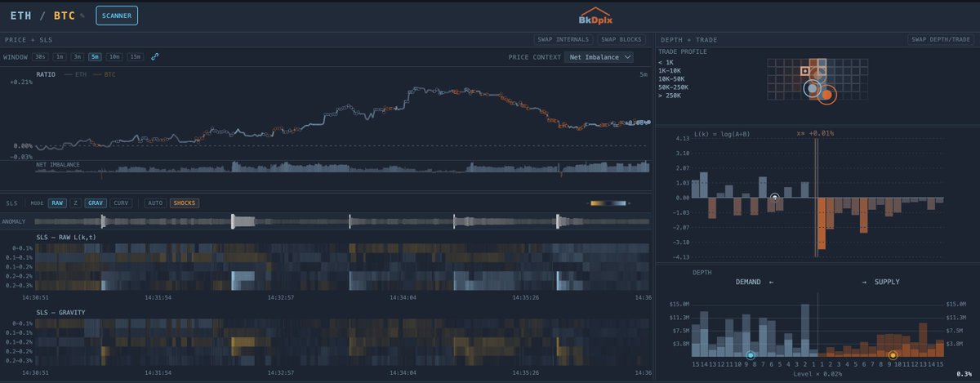The height and width of the screenshot is (383, 980).
Task: Click the white dot marker on the L(k) chart
Action: pos(774,197)
